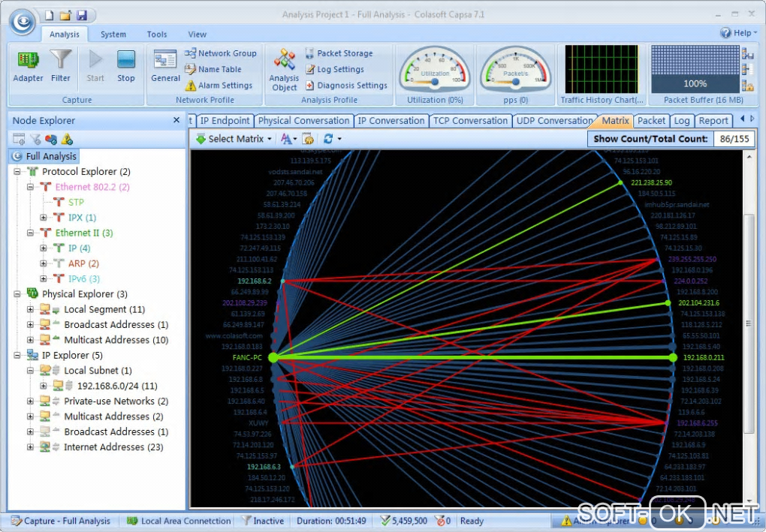Click the Save disk icon in quick toolbar
Image resolution: width=766 pixels, height=532 pixels.
click(x=82, y=15)
